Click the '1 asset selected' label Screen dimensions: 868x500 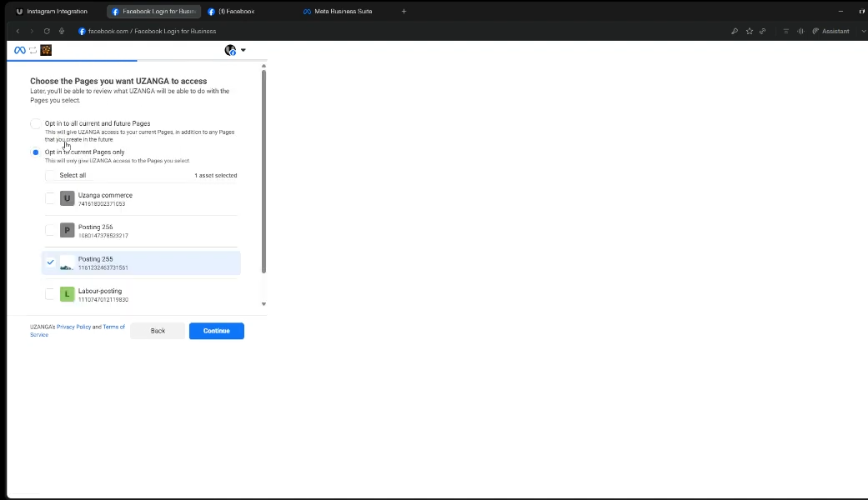tap(215, 175)
